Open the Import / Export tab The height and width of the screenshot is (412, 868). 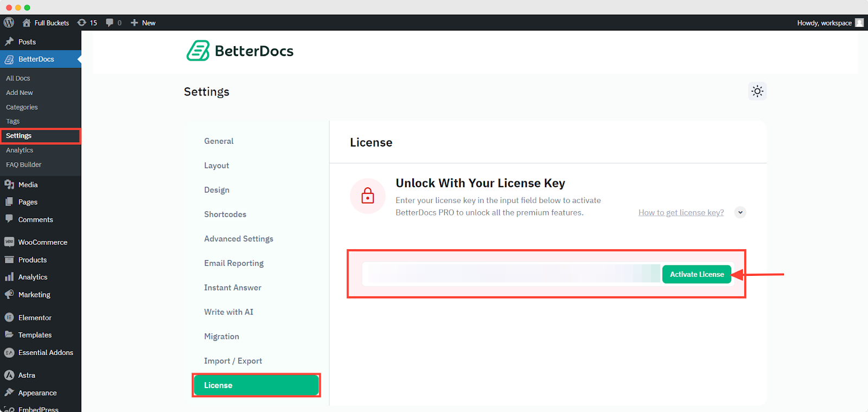point(233,361)
